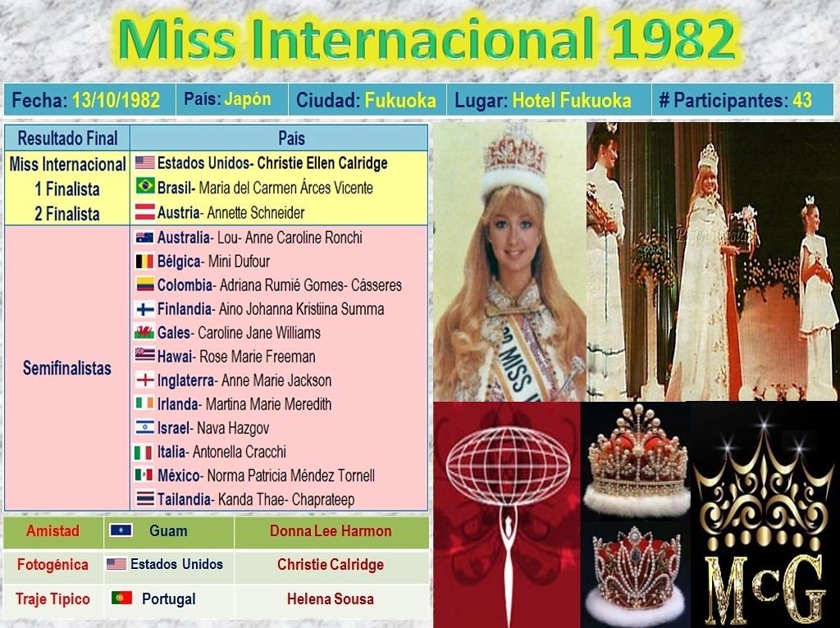The width and height of the screenshot is (840, 628).
Task: Expand the Resultado Final column header
Action: pyautogui.click(x=66, y=137)
